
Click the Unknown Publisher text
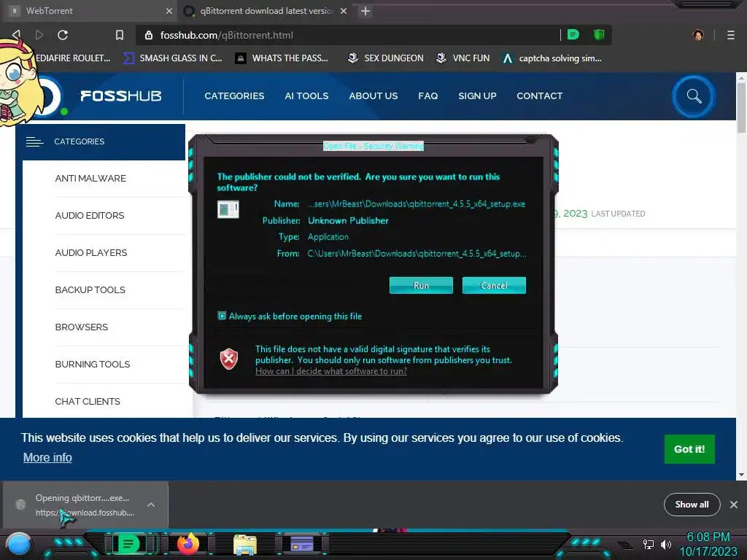coord(348,220)
